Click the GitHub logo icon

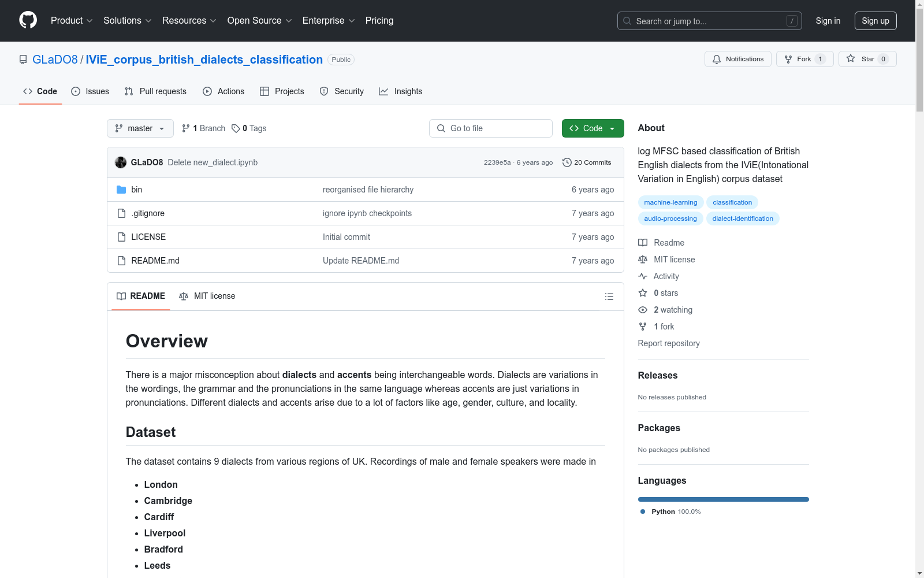click(28, 20)
